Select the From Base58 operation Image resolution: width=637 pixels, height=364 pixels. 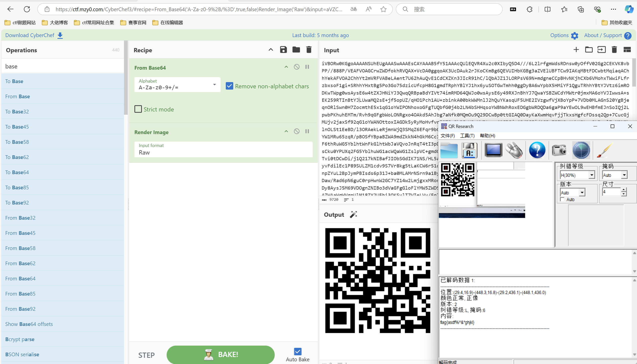point(62,248)
